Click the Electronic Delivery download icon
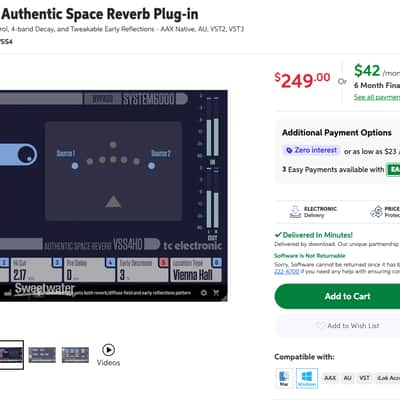The width and height of the screenshot is (400, 400). (x=295, y=212)
